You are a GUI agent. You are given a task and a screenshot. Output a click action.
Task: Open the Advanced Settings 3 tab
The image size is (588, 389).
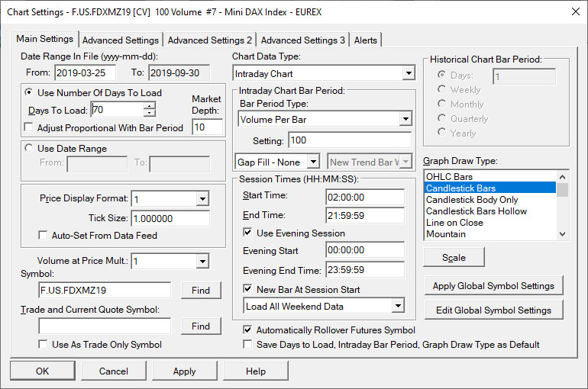(302, 40)
